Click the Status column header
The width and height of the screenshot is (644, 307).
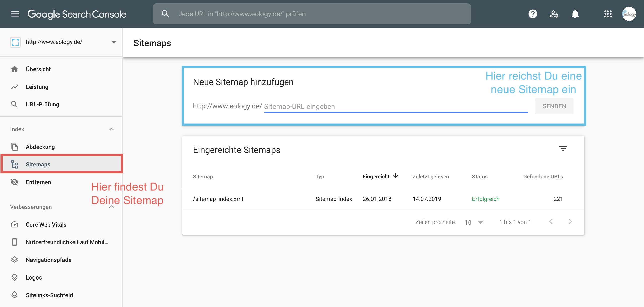coord(480,176)
